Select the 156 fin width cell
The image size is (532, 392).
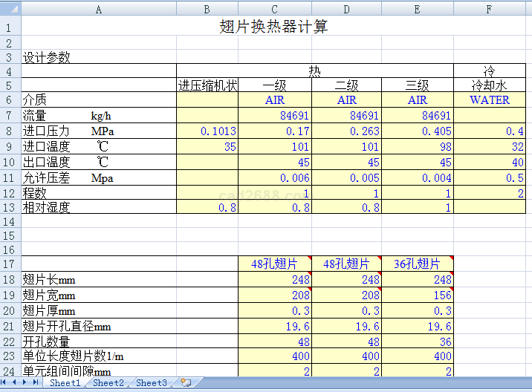(x=418, y=295)
